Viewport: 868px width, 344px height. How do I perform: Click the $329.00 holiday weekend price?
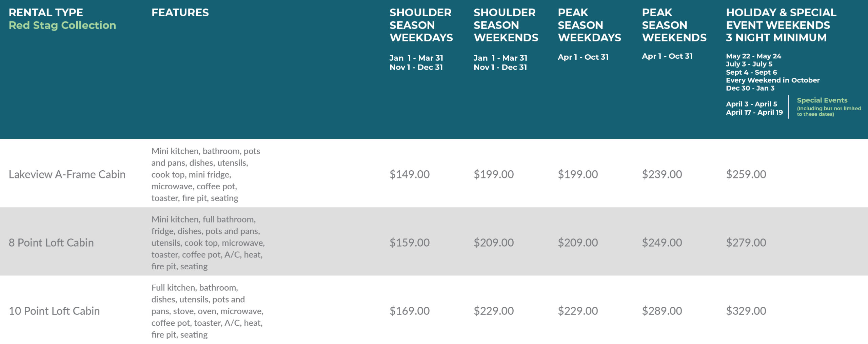click(746, 311)
